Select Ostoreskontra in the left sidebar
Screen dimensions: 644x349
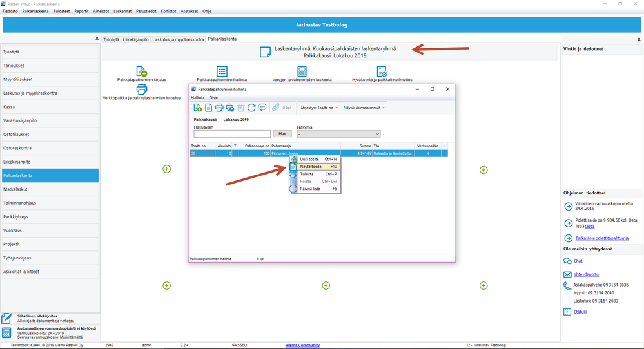click(50, 148)
